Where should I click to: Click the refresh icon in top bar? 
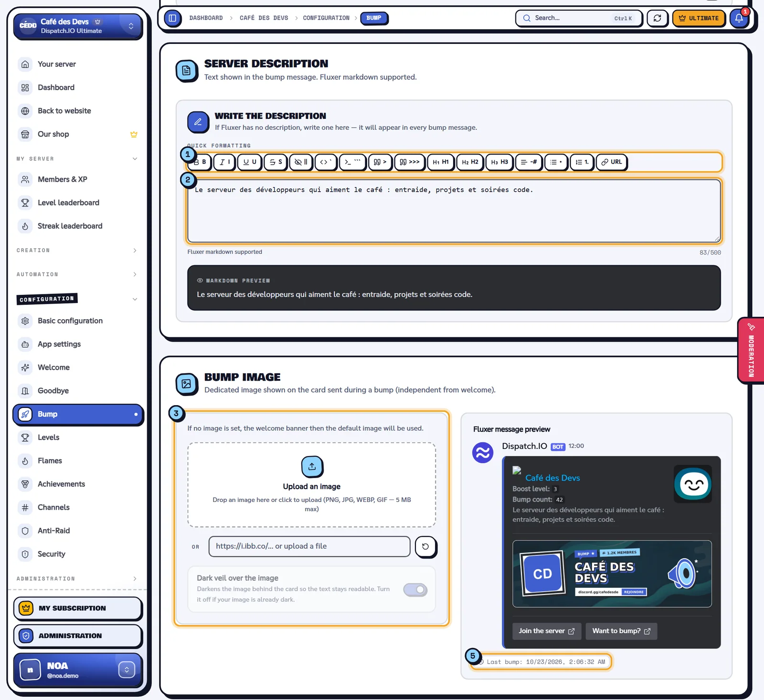pyautogui.click(x=658, y=18)
